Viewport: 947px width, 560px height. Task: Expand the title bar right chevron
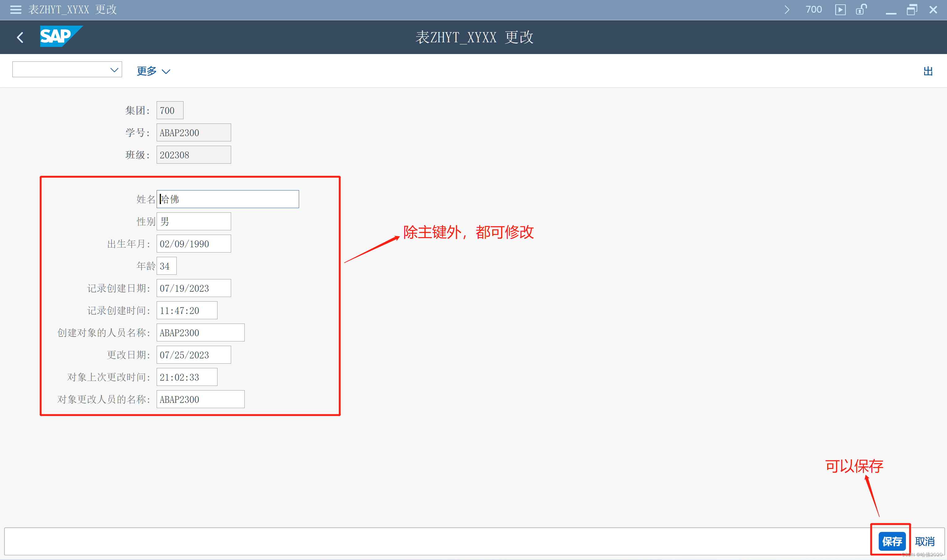(787, 10)
